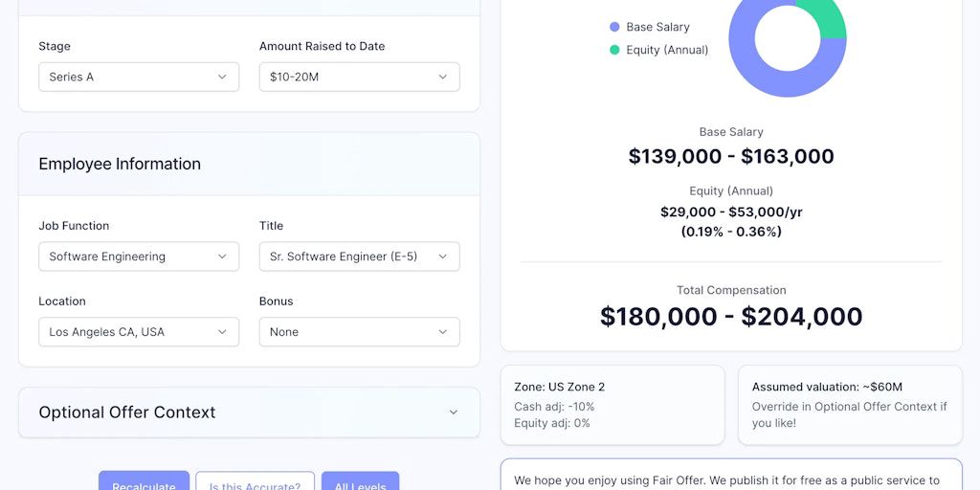Click the Optional Offer Context chevron icon
The image size is (980, 490).
(454, 412)
